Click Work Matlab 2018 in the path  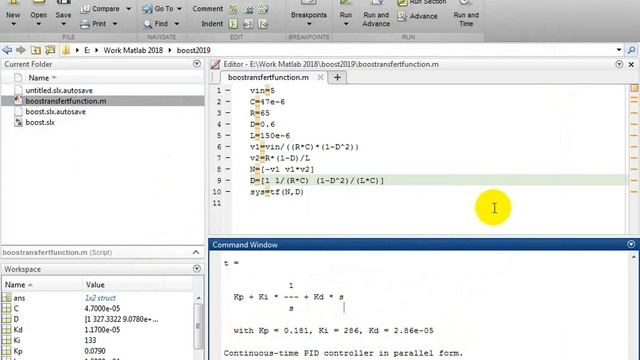pyautogui.click(x=133, y=50)
